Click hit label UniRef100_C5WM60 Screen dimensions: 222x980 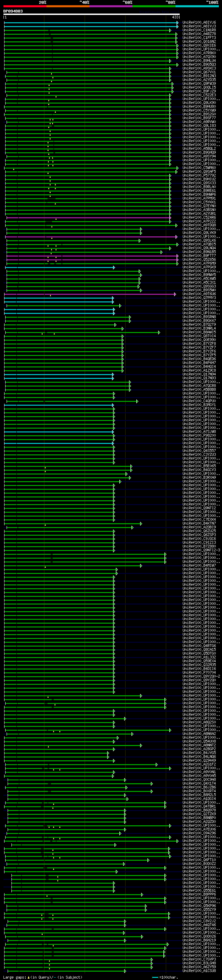199,168
